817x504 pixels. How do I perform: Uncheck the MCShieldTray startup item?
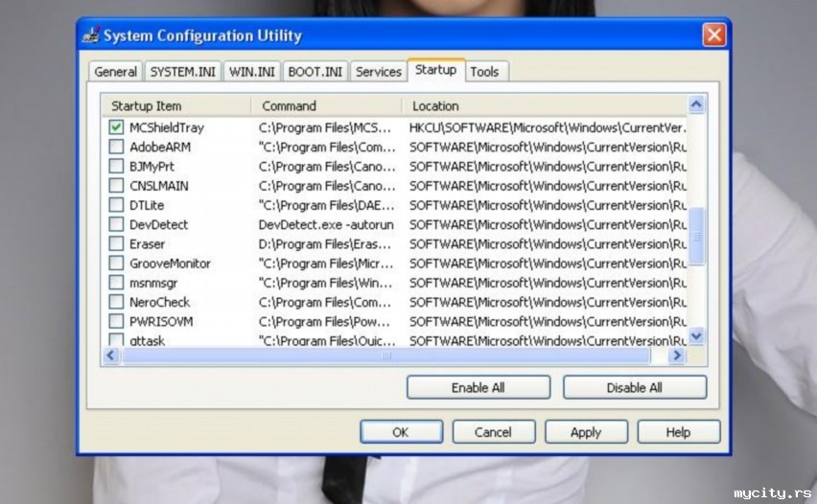116,127
